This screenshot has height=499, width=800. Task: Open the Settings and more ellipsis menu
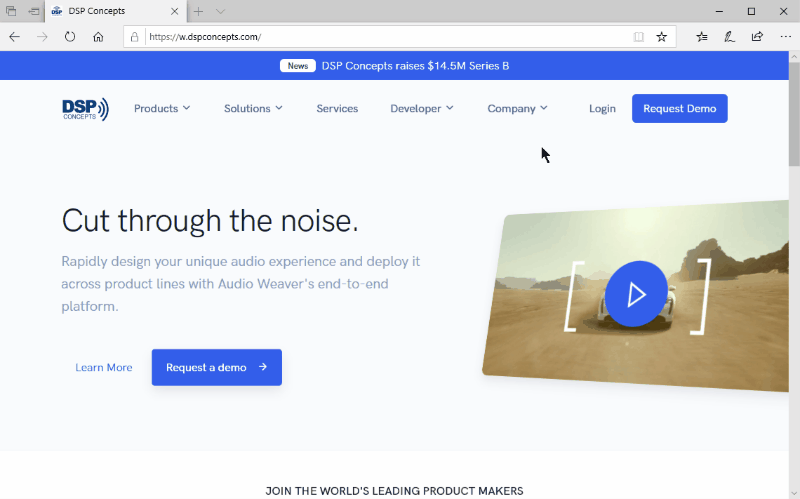click(784, 36)
